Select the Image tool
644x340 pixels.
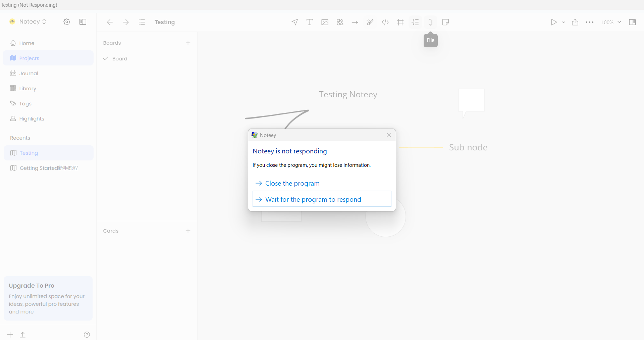point(325,22)
